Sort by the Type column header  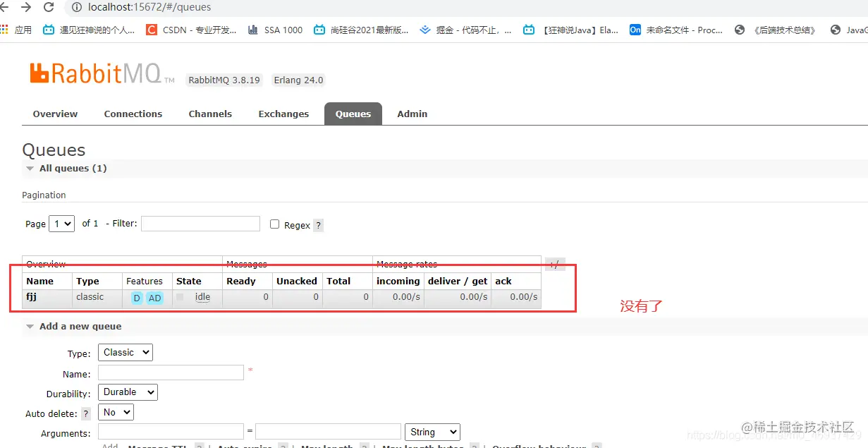pyautogui.click(x=88, y=281)
